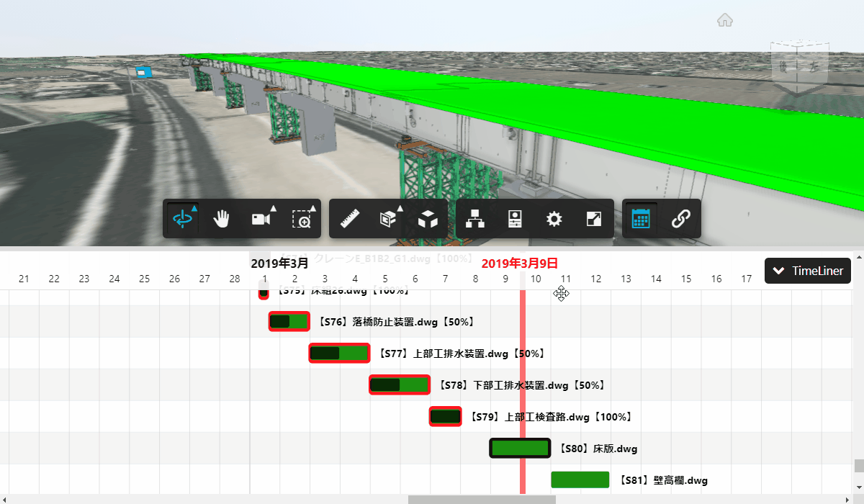
Task: Click the view cube
Action: click(799, 66)
